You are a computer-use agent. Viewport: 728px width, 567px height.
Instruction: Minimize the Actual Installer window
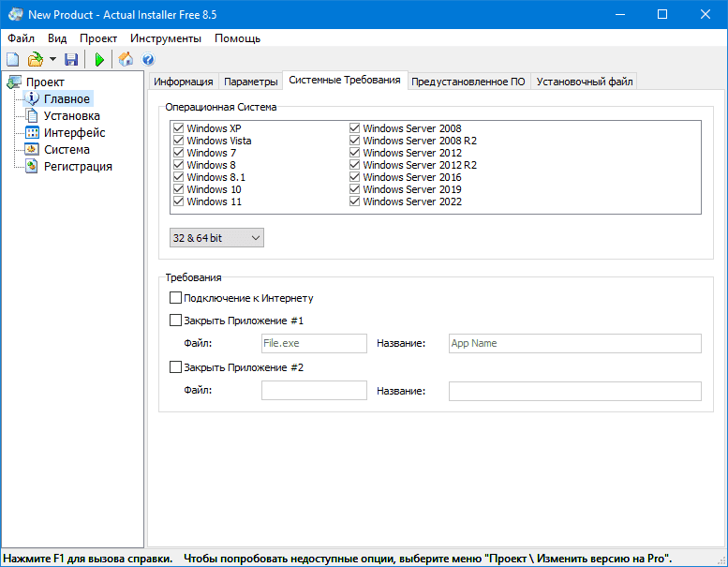pos(620,14)
